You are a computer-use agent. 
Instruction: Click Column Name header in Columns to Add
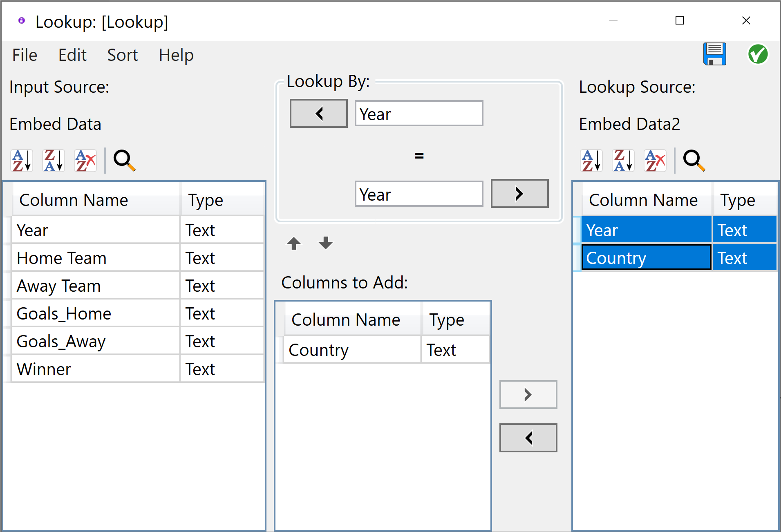[x=353, y=320]
